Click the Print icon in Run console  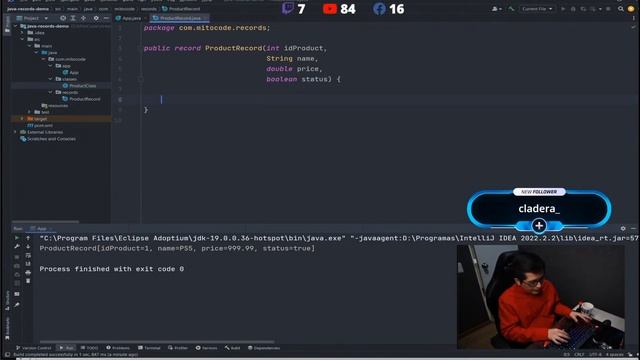(x=28, y=273)
